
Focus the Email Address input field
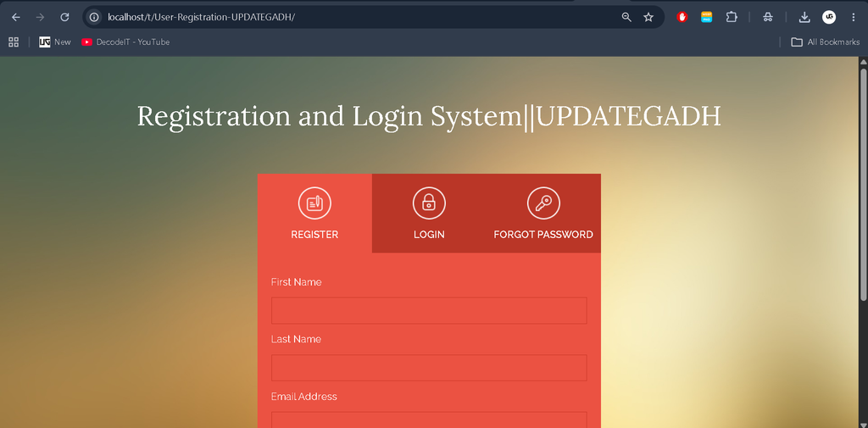(429, 420)
